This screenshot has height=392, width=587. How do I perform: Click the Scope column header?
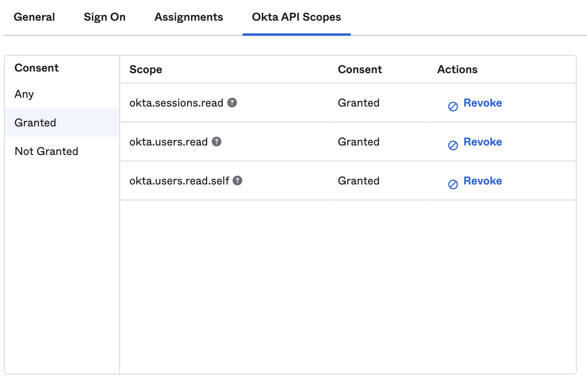coord(146,70)
